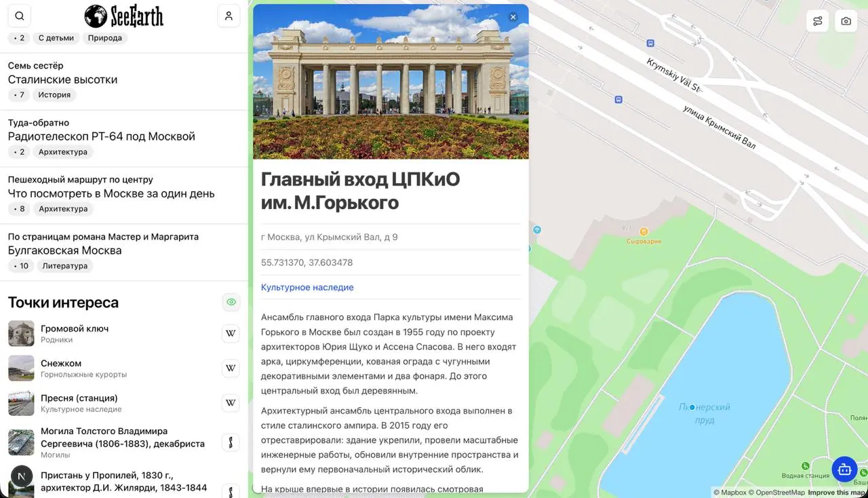This screenshot has width=868, height=498.
Task: Open the chatbot robot assistant button
Action: 844,469
